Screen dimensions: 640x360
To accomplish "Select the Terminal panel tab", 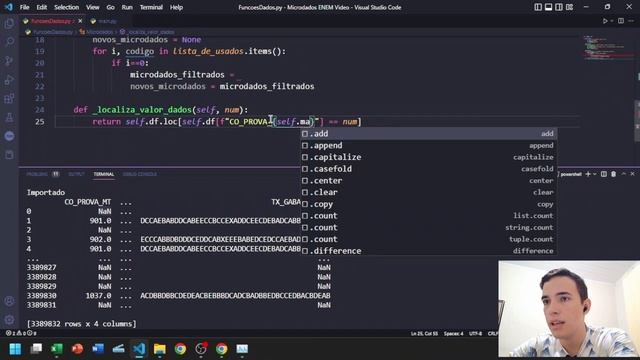I will point(104,174).
